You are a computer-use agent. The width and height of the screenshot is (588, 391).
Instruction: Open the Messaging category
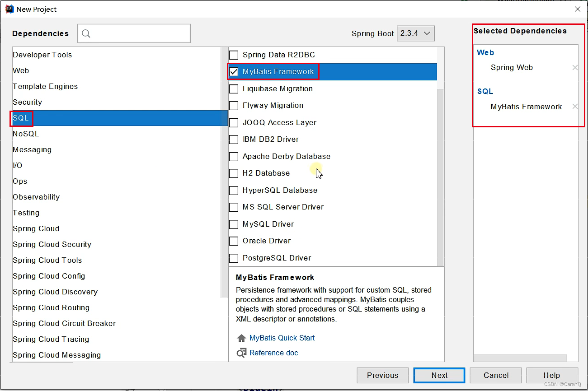[117, 150]
